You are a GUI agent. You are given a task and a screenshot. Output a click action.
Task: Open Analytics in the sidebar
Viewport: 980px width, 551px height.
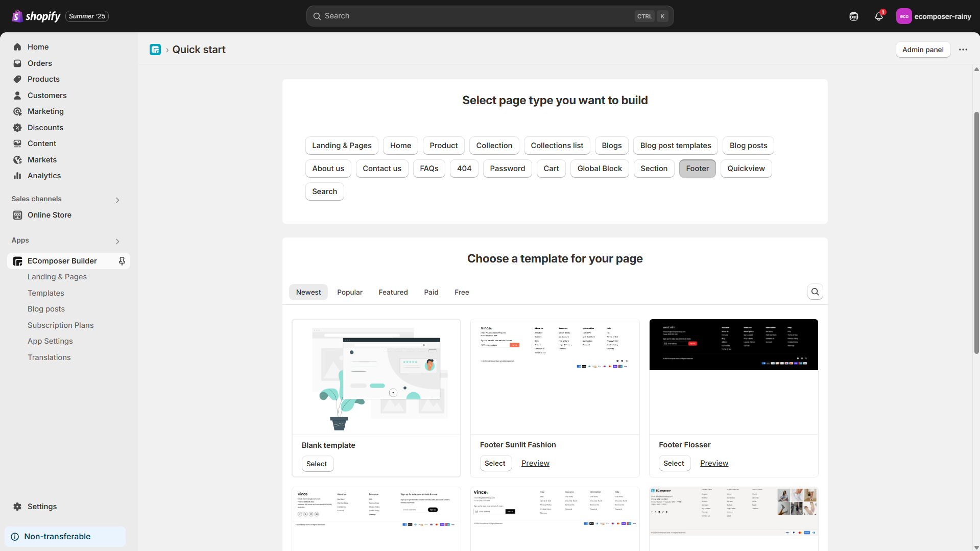pos(43,175)
